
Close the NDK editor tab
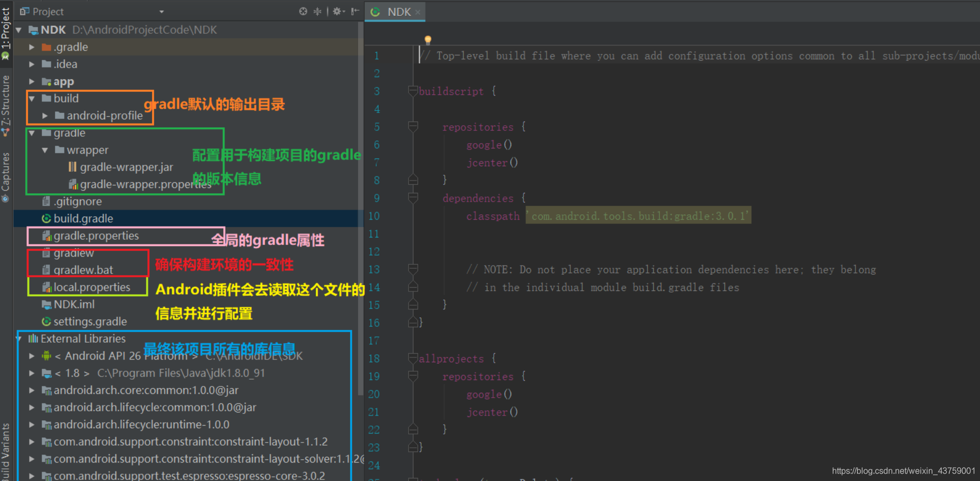(x=418, y=12)
